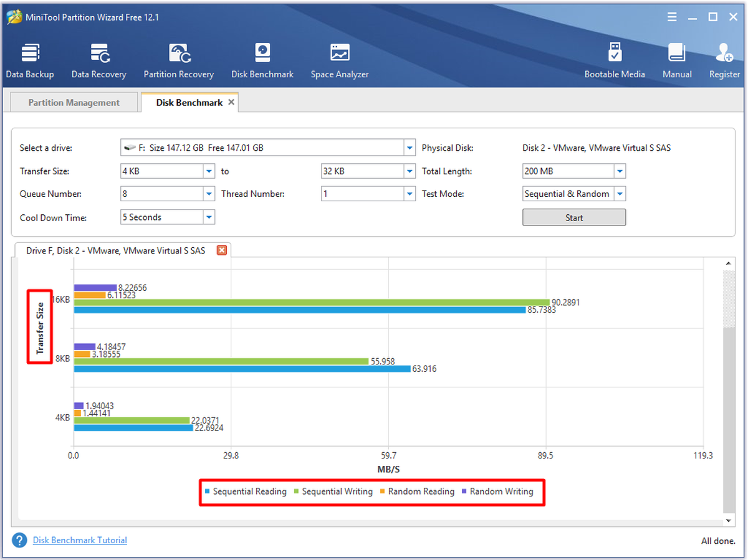Close the Drive F result tab
Screen dimensions: 748x560
point(222,250)
